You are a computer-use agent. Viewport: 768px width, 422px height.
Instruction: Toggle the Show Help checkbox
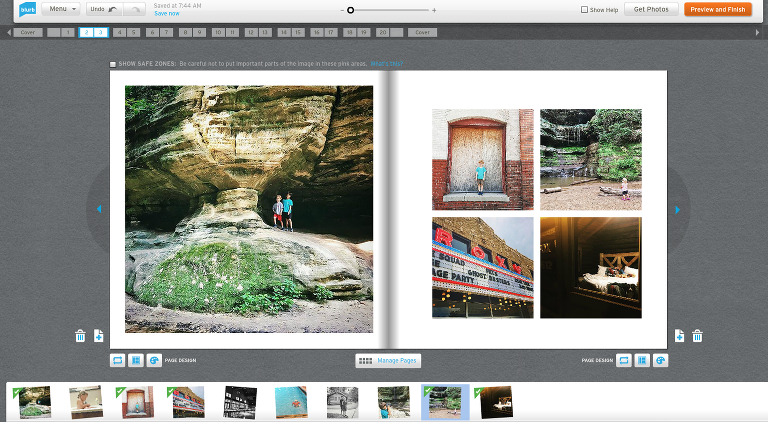pyautogui.click(x=585, y=10)
